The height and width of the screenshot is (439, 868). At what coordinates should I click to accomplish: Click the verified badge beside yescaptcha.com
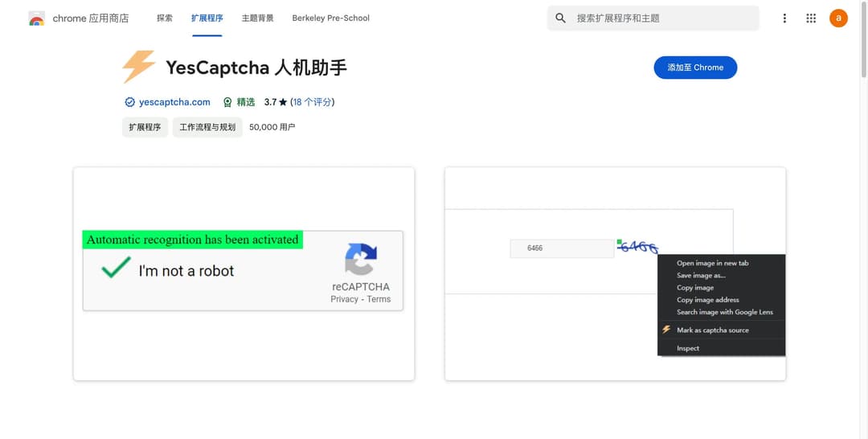tap(129, 102)
